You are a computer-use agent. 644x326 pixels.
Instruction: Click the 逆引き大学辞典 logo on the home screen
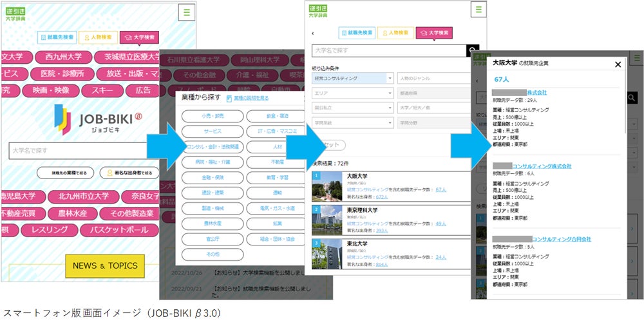click(x=15, y=14)
